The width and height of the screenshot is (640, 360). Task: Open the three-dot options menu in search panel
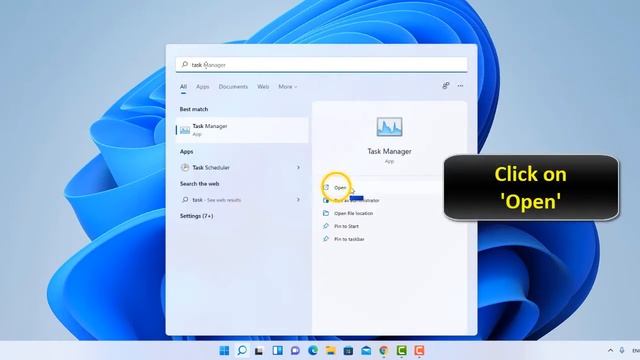pos(460,86)
